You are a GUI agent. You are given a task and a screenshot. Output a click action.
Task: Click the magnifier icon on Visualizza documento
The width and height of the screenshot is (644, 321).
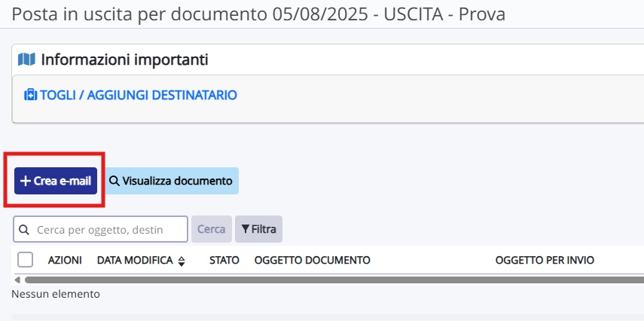(114, 181)
